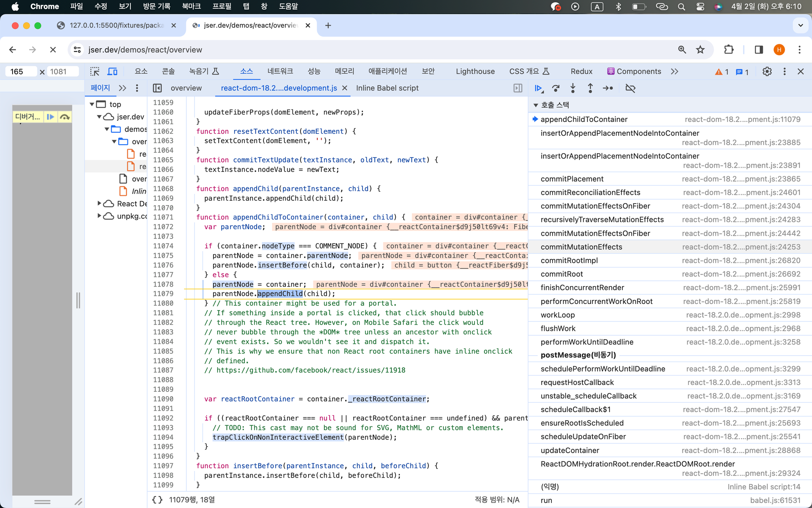Click the viewport height field 1081
Image resolution: width=812 pixels, height=508 pixels.
click(63, 72)
